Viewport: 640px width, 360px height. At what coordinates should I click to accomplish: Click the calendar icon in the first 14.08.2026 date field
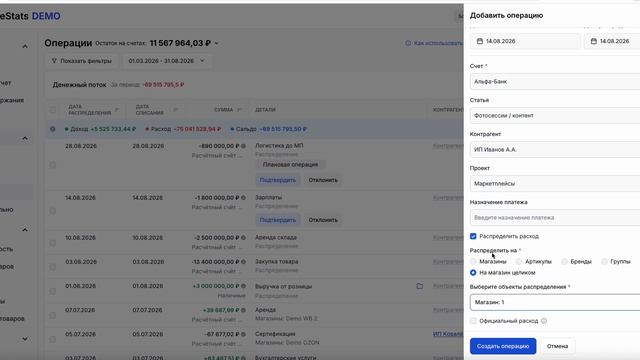click(480, 41)
